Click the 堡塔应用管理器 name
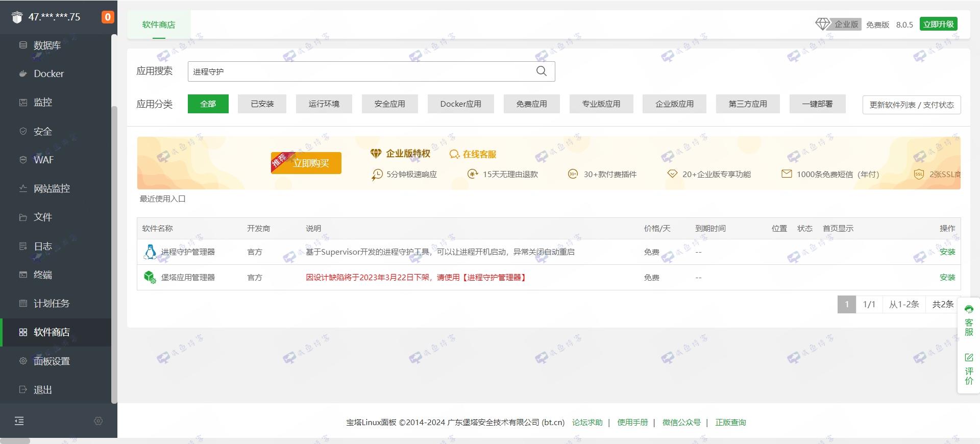This screenshot has width=980, height=444. click(x=188, y=277)
